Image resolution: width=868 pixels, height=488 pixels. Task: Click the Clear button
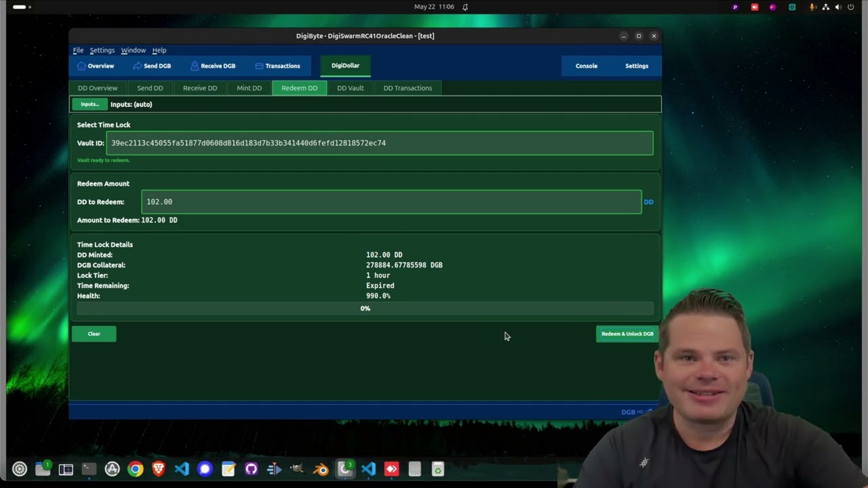94,333
